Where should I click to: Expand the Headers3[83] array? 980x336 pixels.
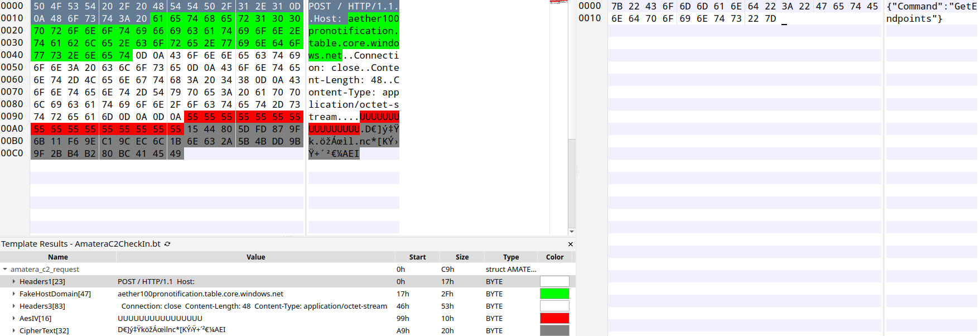tap(14, 306)
